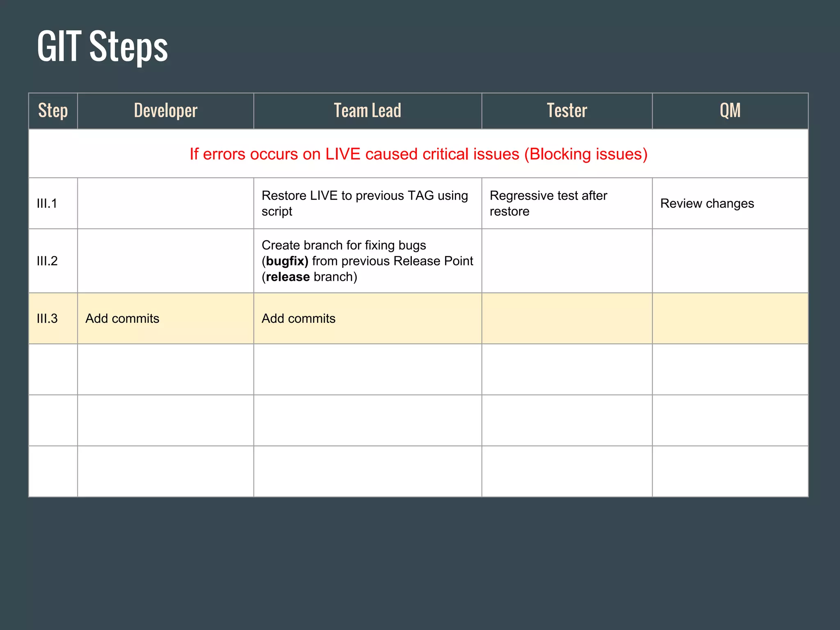This screenshot has height=630, width=840.
Task: Select the 'Tester' column header
Action: point(567,111)
